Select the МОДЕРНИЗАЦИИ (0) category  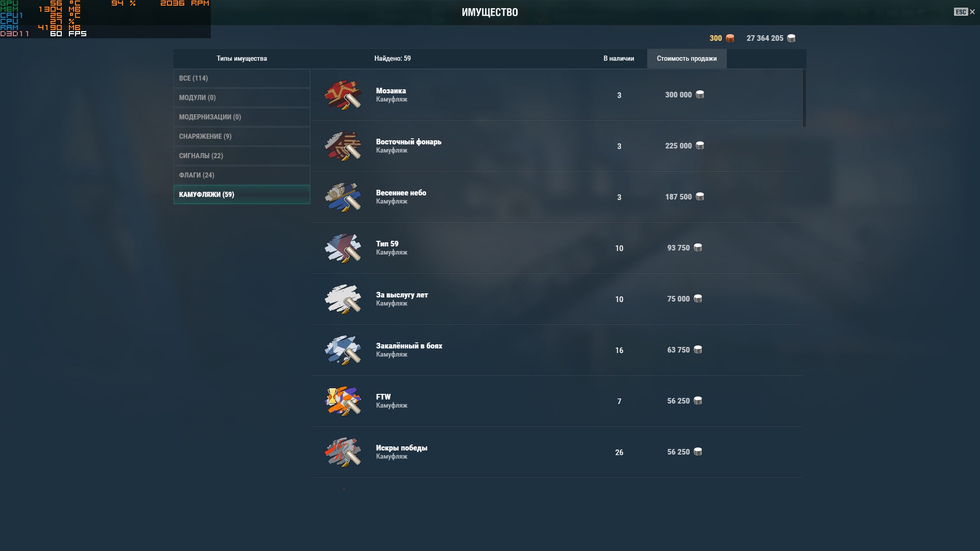click(x=242, y=117)
